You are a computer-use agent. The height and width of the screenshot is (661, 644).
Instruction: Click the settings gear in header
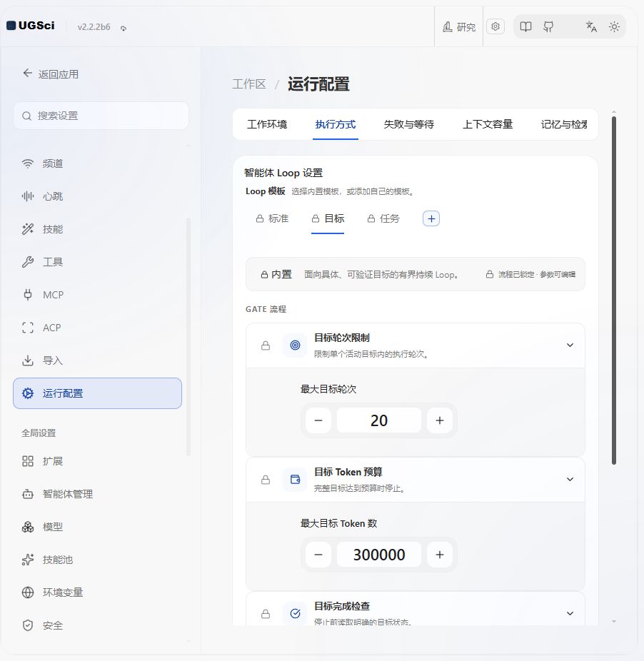point(495,26)
